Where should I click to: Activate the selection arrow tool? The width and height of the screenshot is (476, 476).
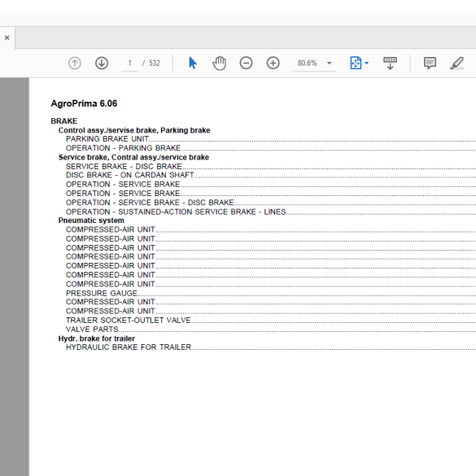pyautogui.click(x=193, y=63)
